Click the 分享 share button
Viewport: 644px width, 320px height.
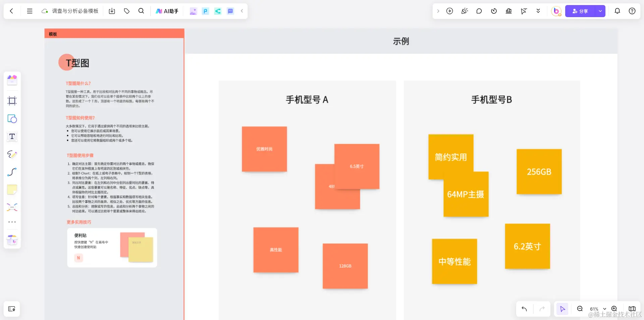click(x=581, y=11)
